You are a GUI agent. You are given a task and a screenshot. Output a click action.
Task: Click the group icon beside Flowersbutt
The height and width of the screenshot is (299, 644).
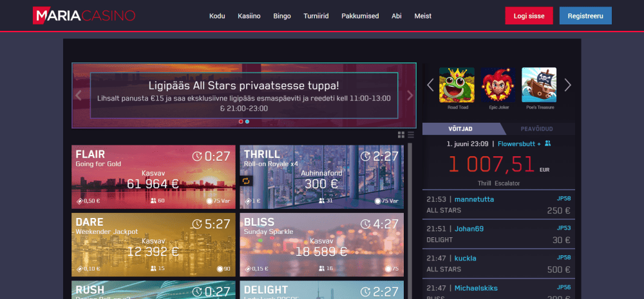coord(547,143)
